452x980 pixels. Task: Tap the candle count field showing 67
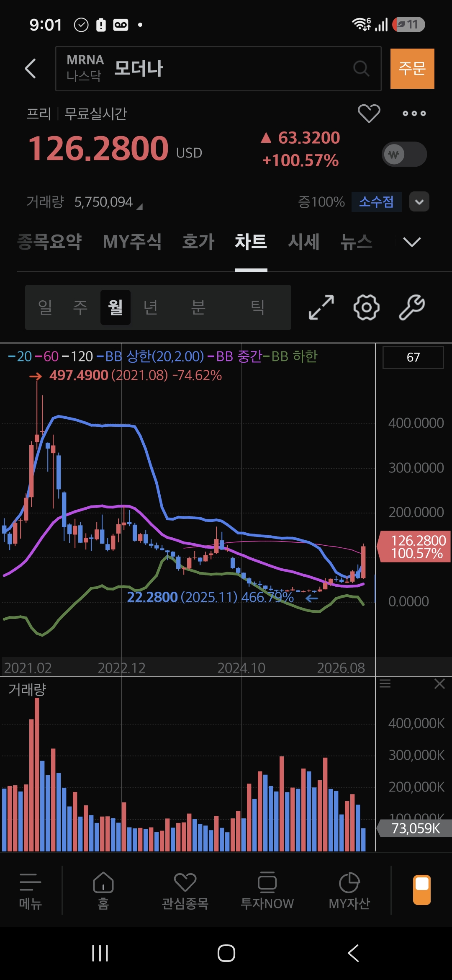[x=413, y=357]
